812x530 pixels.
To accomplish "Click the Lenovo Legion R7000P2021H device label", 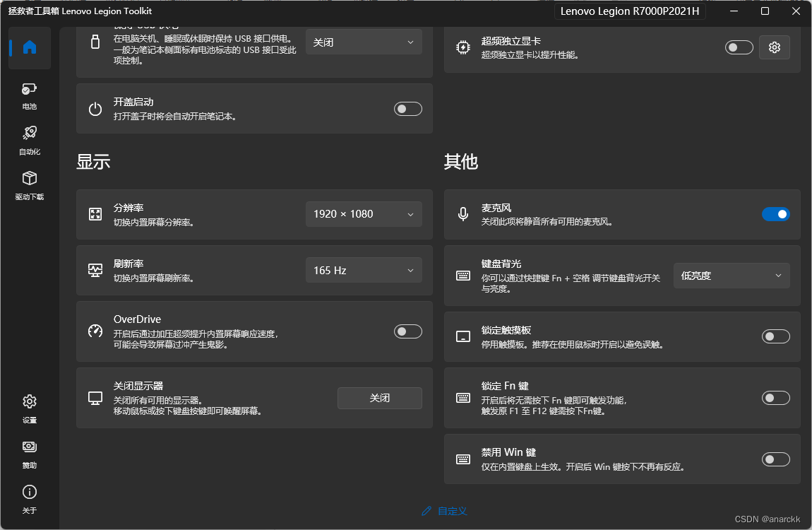I will coord(630,11).
